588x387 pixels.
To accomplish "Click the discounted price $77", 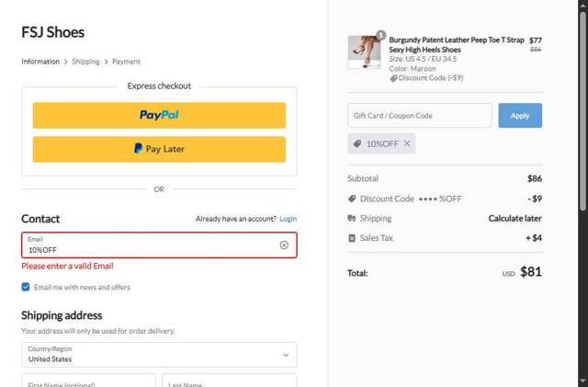I will coord(535,40).
